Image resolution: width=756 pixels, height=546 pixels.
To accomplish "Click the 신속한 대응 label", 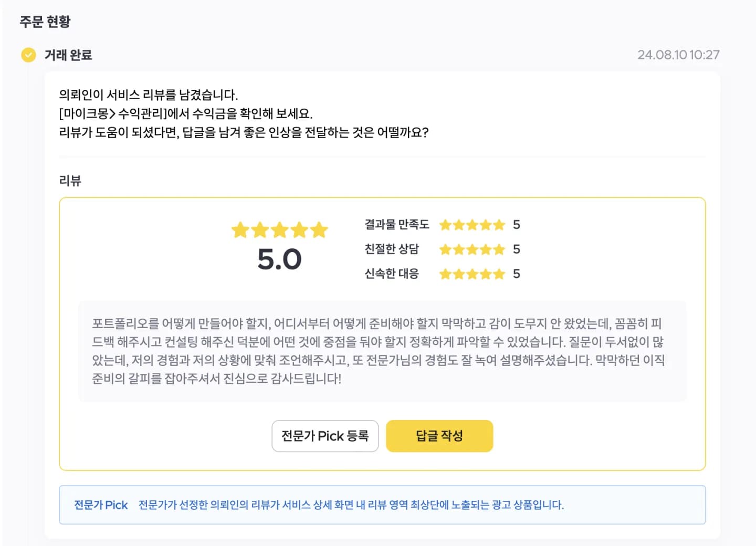I will pos(392,274).
